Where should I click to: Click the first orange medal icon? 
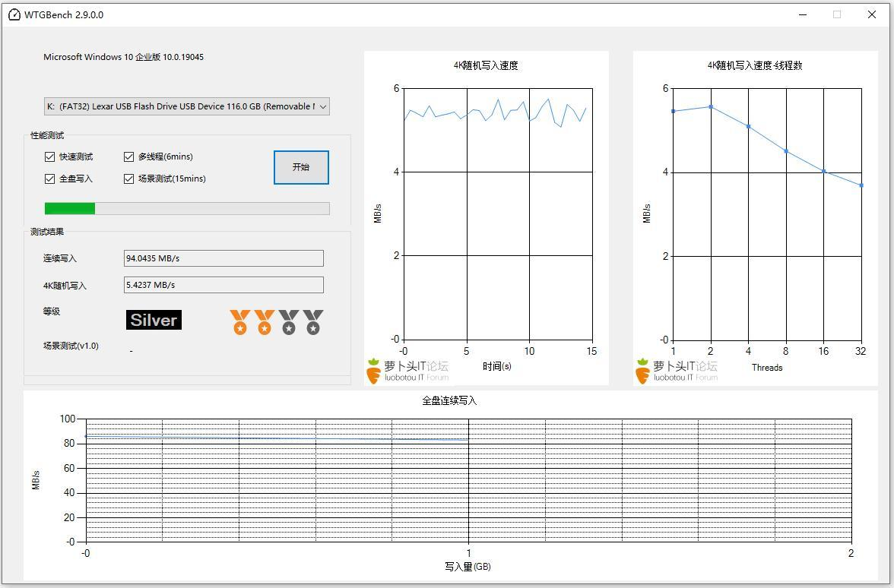[x=239, y=322]
